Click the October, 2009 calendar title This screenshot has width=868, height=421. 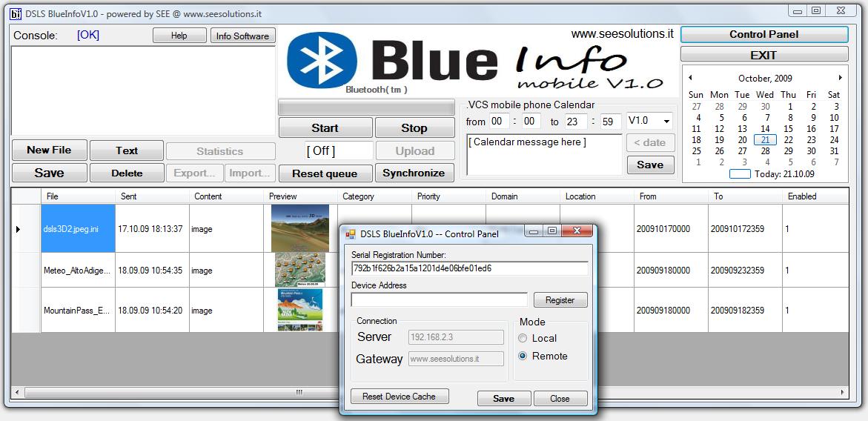coord(765,79)
